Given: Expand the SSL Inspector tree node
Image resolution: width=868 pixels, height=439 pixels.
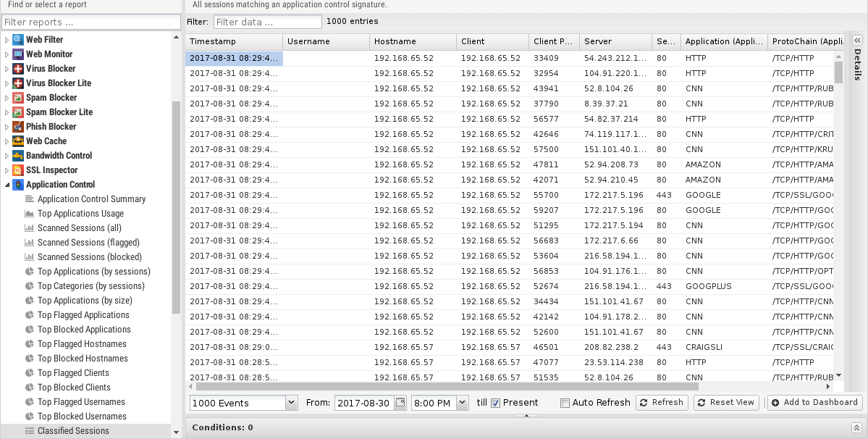Looking at the screenshot, I should [x=7, y=170].
